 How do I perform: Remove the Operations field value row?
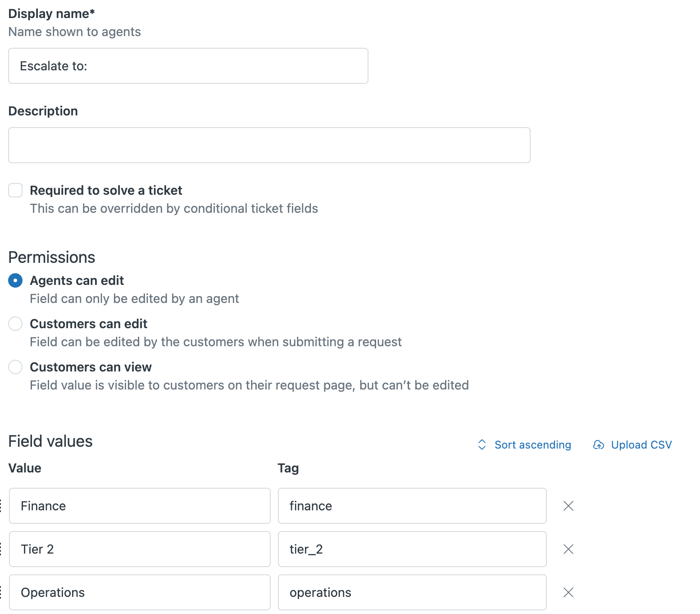point(568,592)
